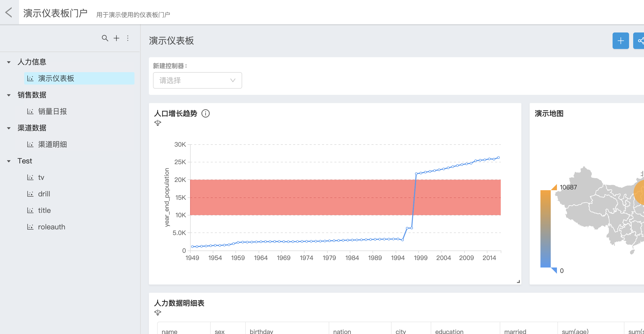Click the map's visual range color bar
The width and height of the screenshot is (644, 334).
point(545,229)
